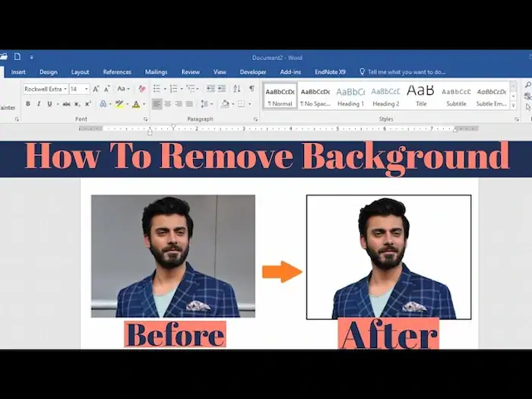Screen dimensions: 532x399
Task: Click the Line and Paragraph Spacing icon
Action: tap(204, 104)
